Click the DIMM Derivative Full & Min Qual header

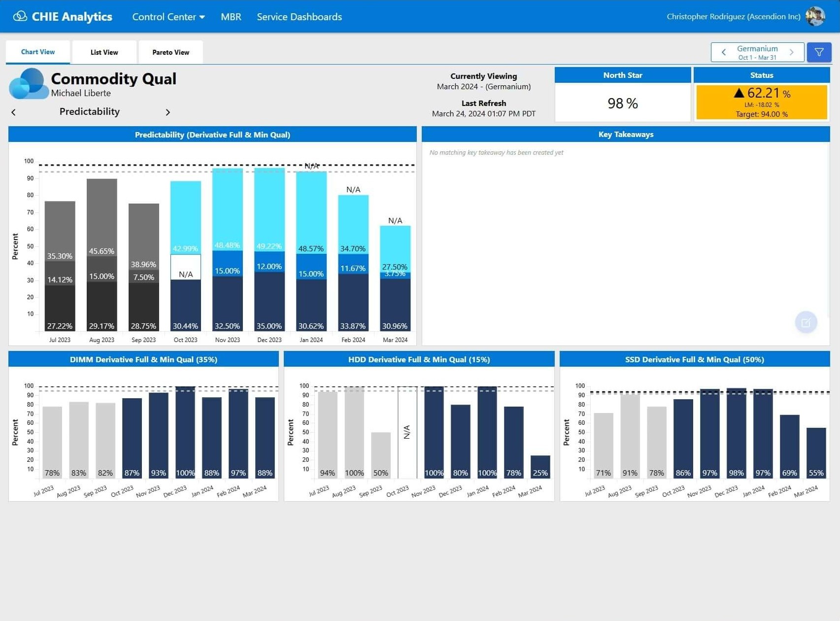click(143, 359)
